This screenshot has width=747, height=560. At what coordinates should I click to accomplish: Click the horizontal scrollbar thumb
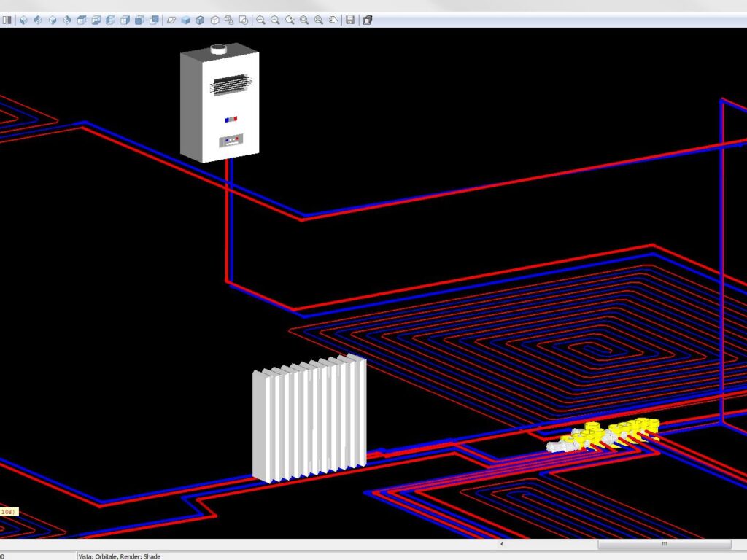664,544
